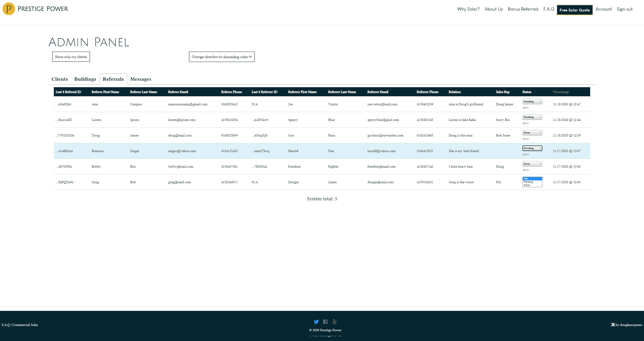Image resolution: width=644 pixels, height=341 pixels.
Task: Click save under Lorem Ipsum status
Action: [526, 123]
